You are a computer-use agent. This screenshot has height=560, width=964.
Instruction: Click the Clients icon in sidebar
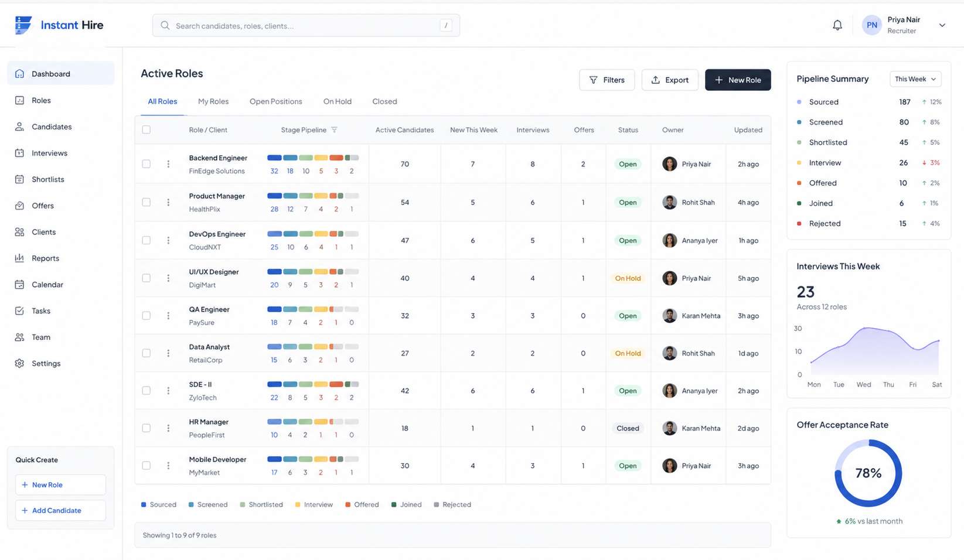19,232
